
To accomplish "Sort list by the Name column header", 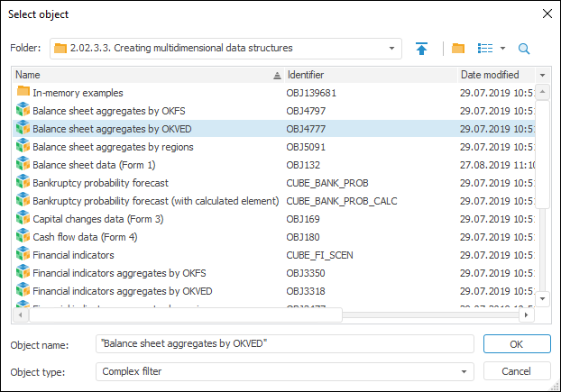I will pos(135,75).
